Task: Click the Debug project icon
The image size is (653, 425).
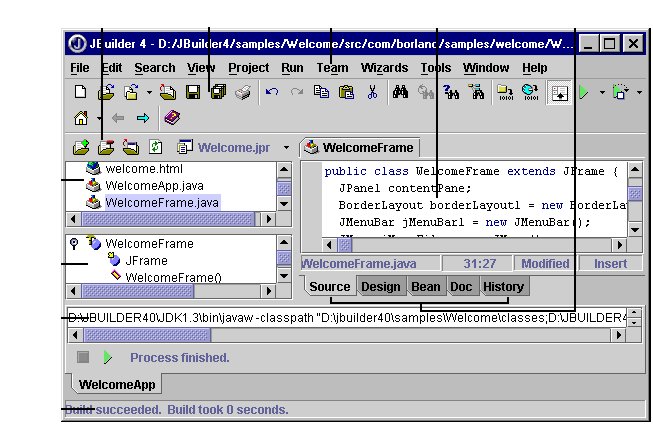Action: 621,92
